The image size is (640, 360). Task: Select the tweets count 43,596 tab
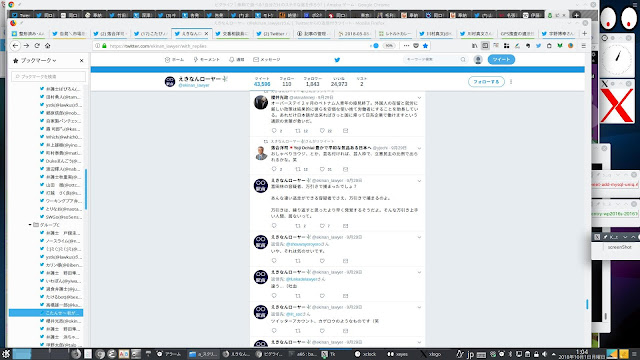pos(262,82)
